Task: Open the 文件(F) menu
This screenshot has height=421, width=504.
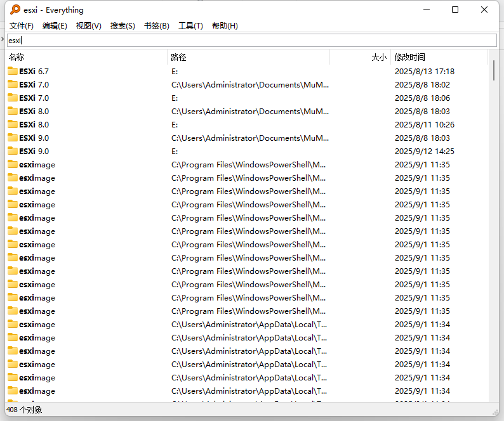Action: click(x=21, y=26)
